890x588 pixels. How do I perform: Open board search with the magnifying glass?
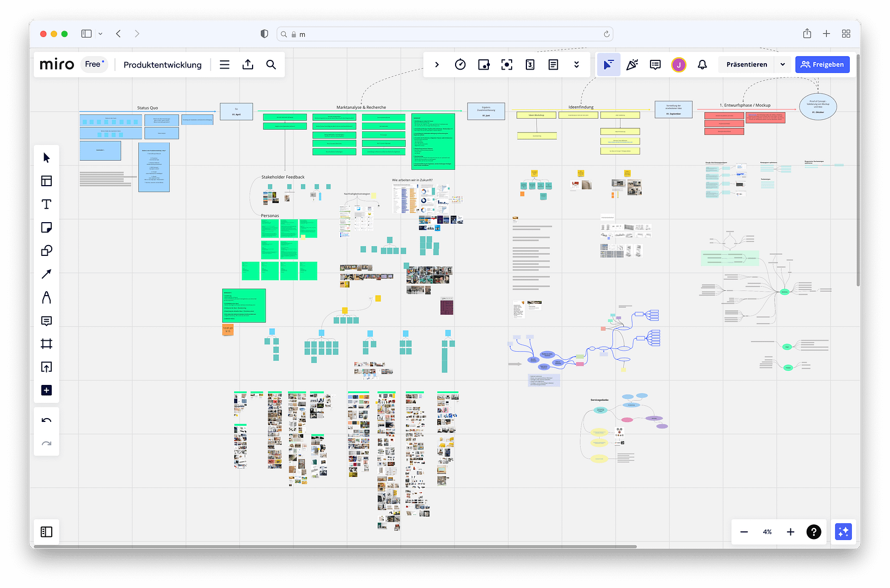pos(271,64)
